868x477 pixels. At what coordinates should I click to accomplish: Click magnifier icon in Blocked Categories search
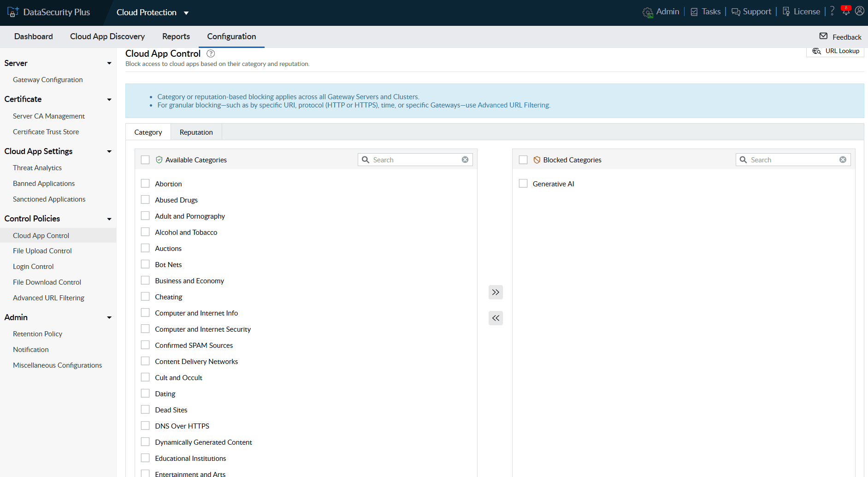pyautogui.click(x=743, y=160)
